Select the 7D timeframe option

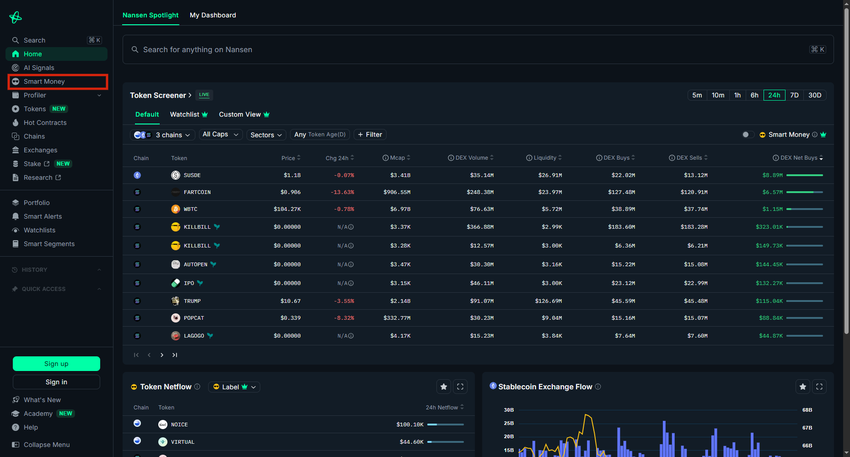(794, 95)
